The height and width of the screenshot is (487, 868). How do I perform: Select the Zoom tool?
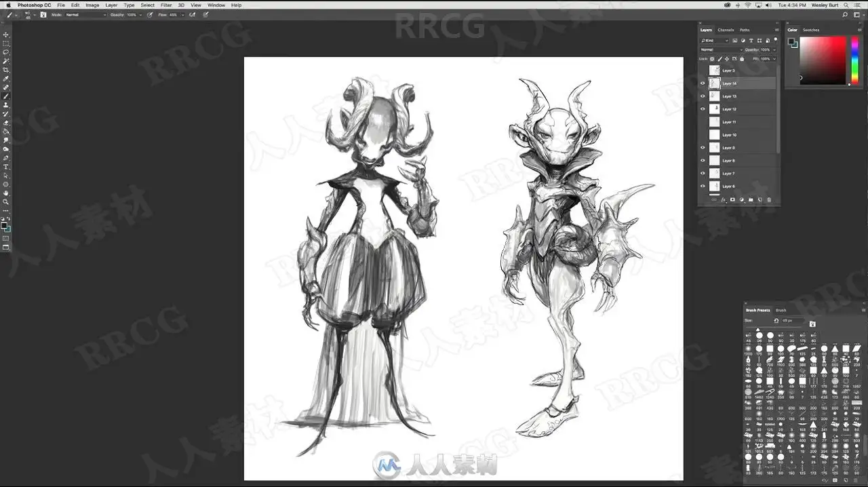(x=5, y=201)
